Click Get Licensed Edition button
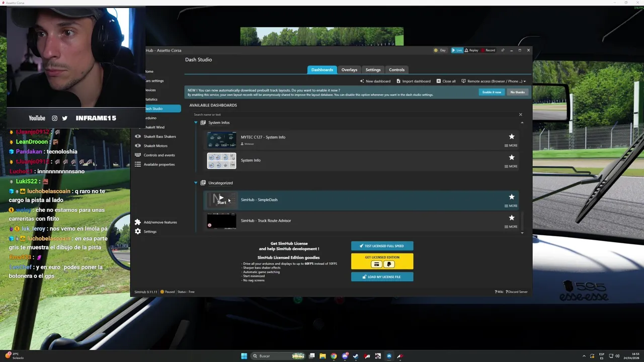The height and width of the screenshot is (362, 644). (382, 261)
